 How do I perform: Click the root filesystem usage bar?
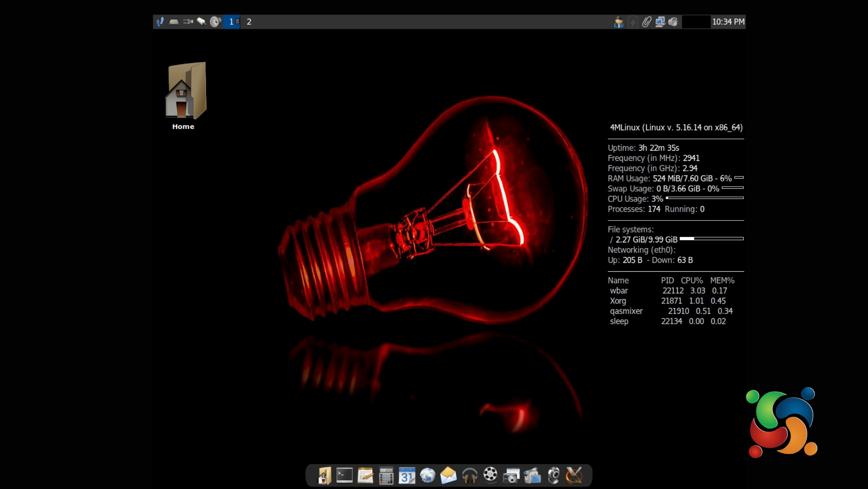pos(711,239)
